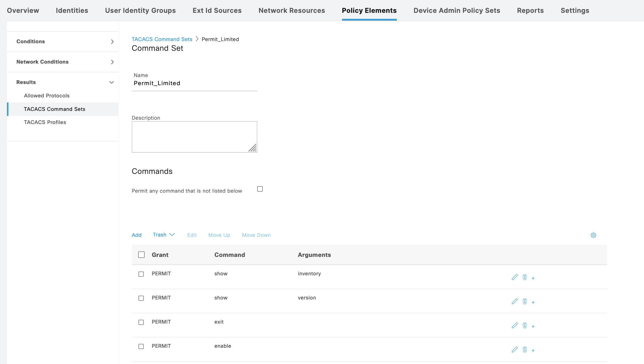Click Add to create new command
Screen dimensions: 644x364
[x=137, y=235]
